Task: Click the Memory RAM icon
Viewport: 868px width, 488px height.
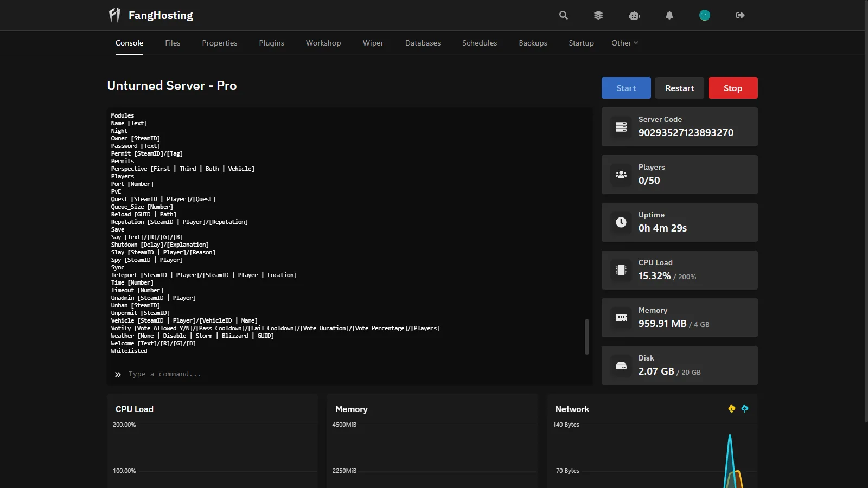Action: (x=621, y=318)
